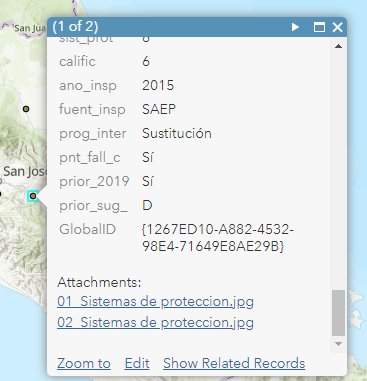Select the map point north of San José
Screen dimensions: 367x381
click(x=26, y=109)
